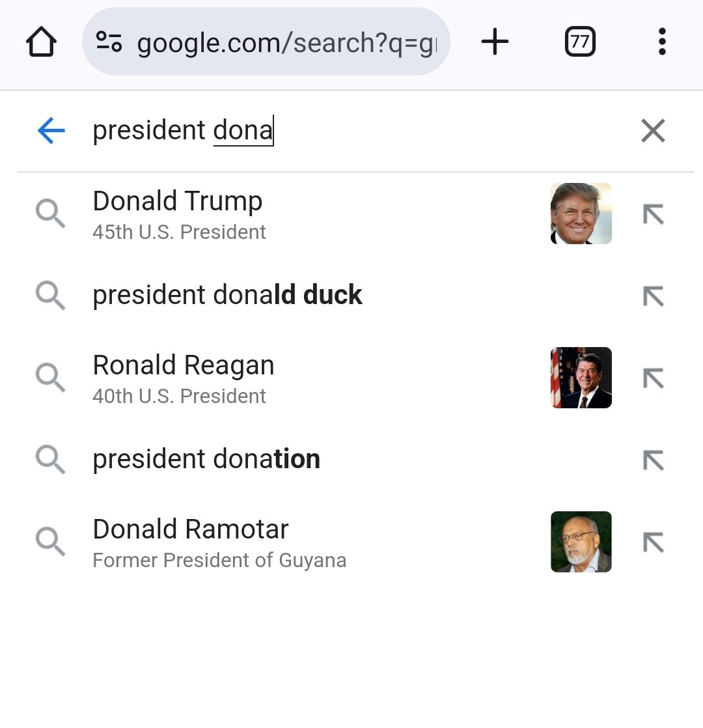Fill query with Ronald Reagan arrow icon

654,378
